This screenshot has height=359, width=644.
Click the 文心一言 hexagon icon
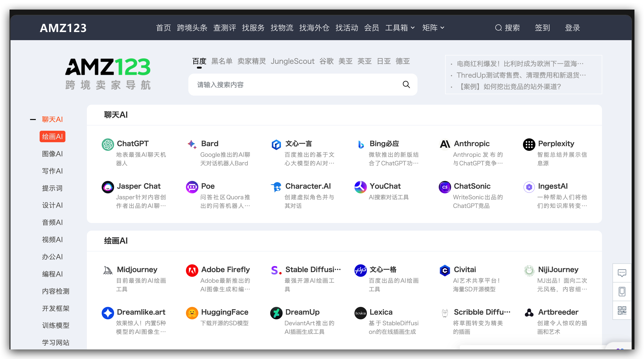(x=276, y=144)
